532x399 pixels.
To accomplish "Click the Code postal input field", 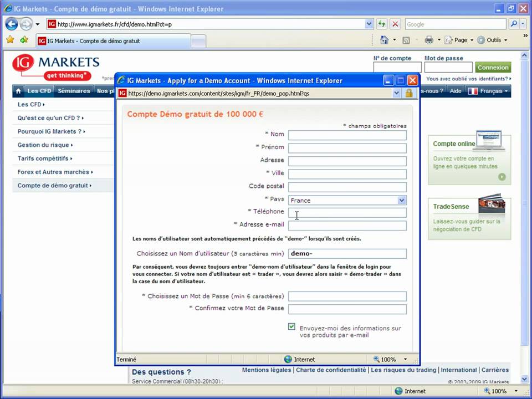I will (347, 187).
